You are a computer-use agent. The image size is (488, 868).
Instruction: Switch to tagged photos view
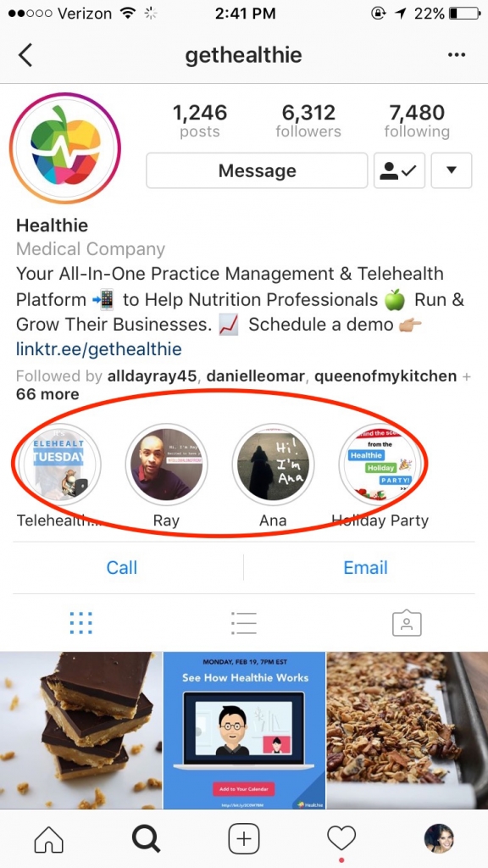407,623
